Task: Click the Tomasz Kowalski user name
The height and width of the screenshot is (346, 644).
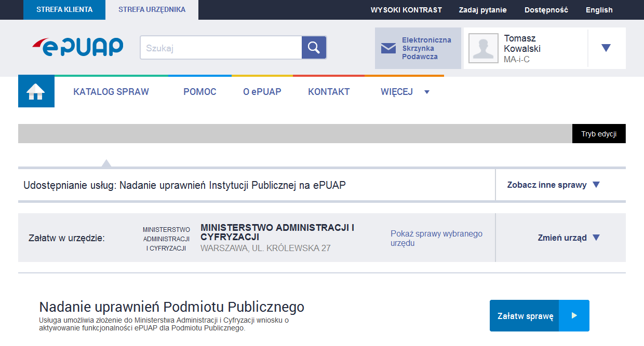Action: click(522, 43)
